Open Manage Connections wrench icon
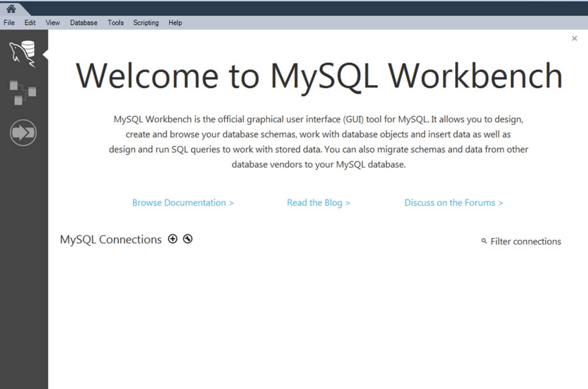Screen dimensions: 588x389 [188, 239]
